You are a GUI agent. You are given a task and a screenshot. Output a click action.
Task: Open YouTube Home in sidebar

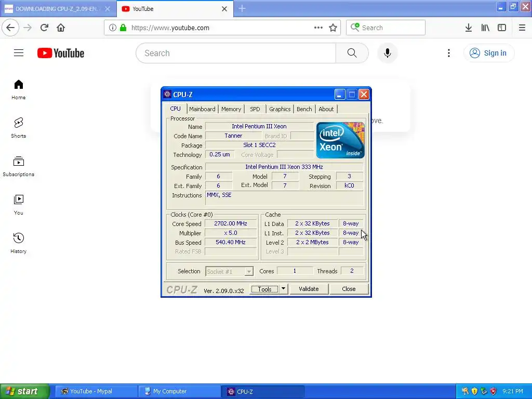coord(19,89)
